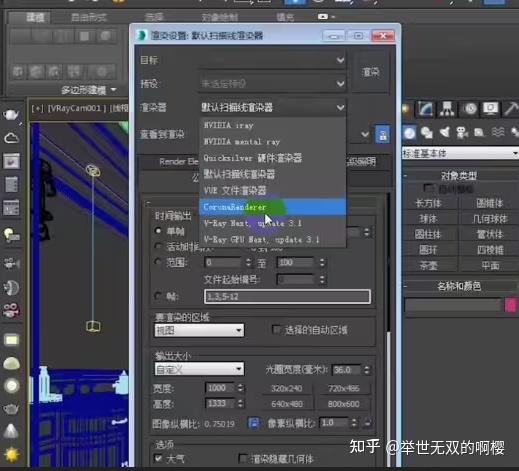Pick V-Ray Next update 3.1 renderer
This screenshot has width=519, height=471.
(x=272, y=223)
